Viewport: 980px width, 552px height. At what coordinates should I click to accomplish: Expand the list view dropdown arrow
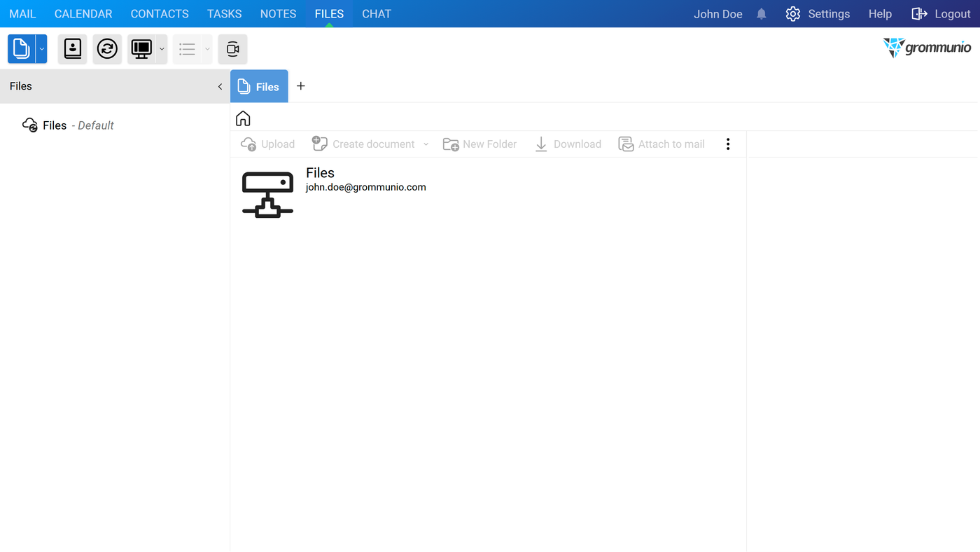207,49
